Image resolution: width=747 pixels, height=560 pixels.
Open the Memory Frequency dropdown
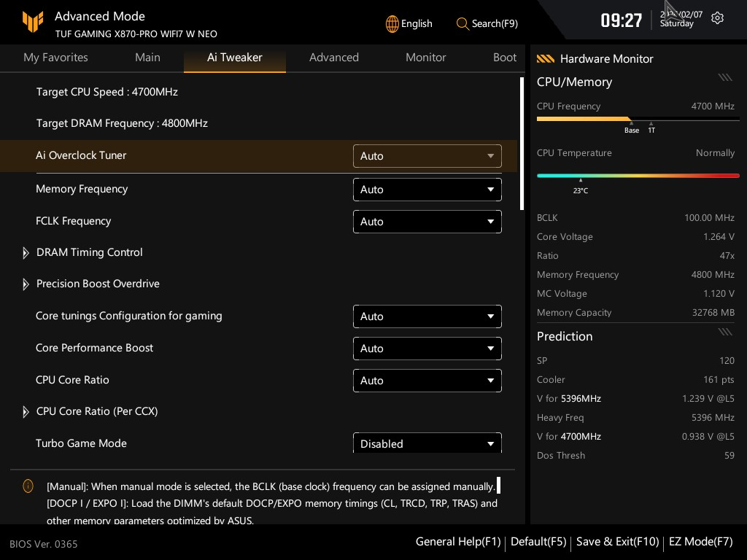coord(427,190)
